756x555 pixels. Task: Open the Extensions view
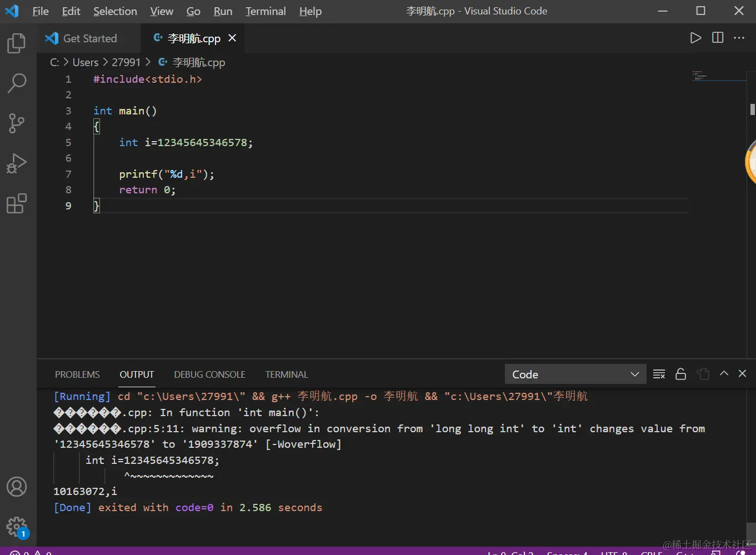tap(16, 204)
